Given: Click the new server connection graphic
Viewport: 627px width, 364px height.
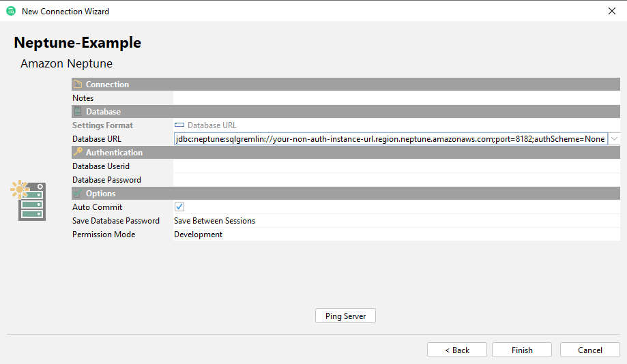Looking at the screenshot, I should pyautogui.click(x=29, y=200).
